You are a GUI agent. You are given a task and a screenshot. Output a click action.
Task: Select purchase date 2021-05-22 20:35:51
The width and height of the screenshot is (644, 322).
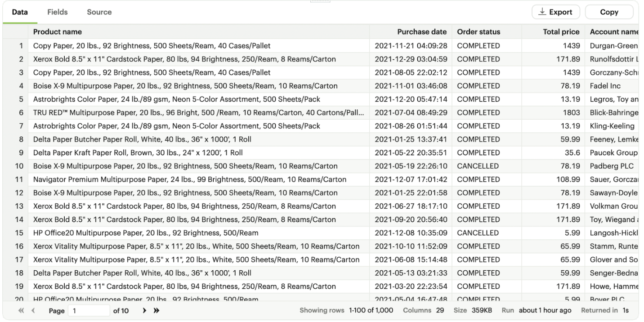(x=411, y=152)
